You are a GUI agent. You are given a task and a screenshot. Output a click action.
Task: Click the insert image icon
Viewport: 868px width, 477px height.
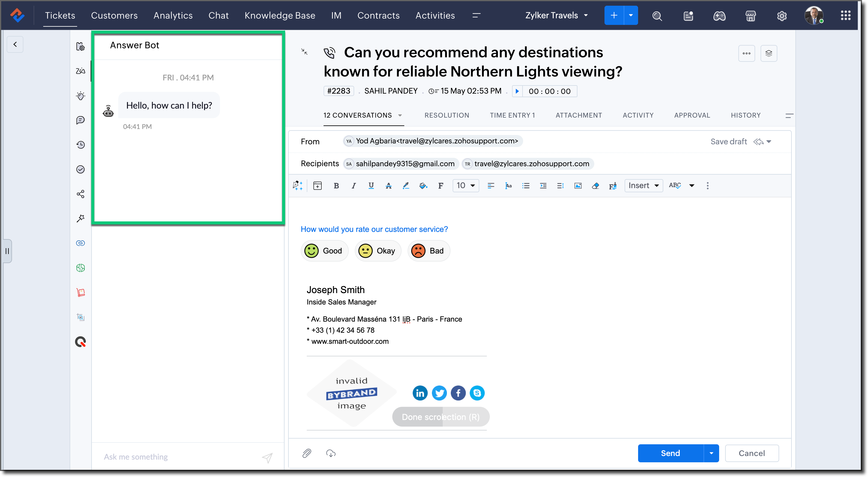tap(578, 186)
